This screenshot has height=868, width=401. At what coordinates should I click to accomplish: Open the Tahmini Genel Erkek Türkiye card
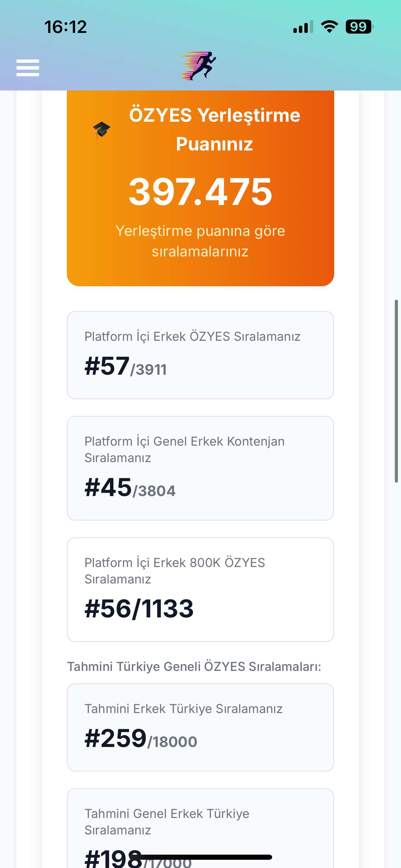(200, 828)
